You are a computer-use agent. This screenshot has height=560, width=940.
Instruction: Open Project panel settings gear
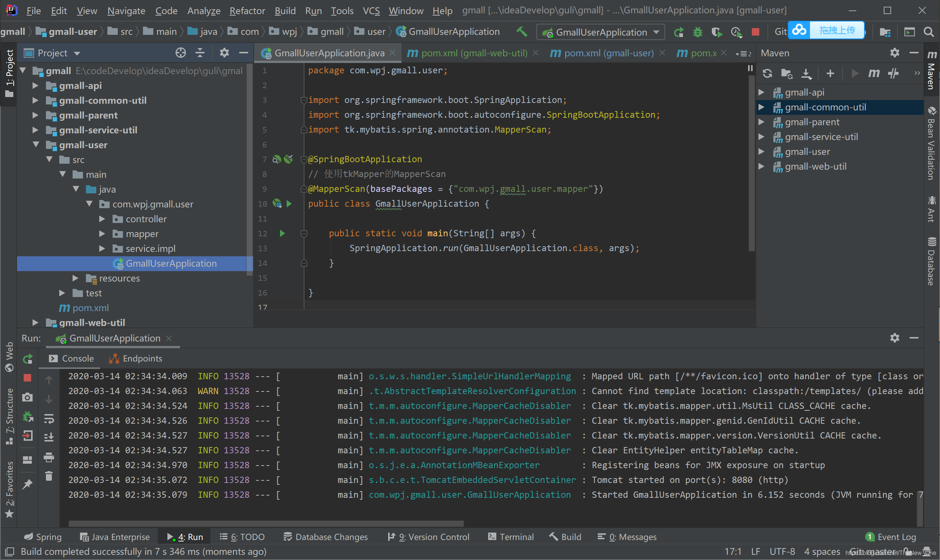[x=224, y=53]
